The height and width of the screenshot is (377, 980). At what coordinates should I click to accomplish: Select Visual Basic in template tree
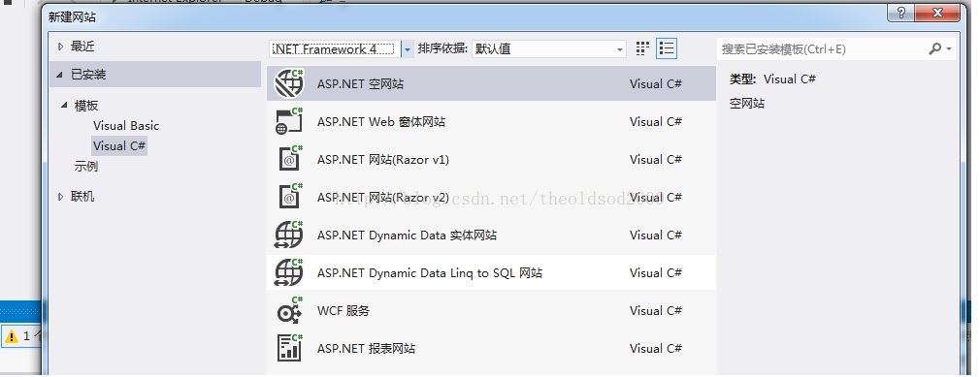coord(125,125)
